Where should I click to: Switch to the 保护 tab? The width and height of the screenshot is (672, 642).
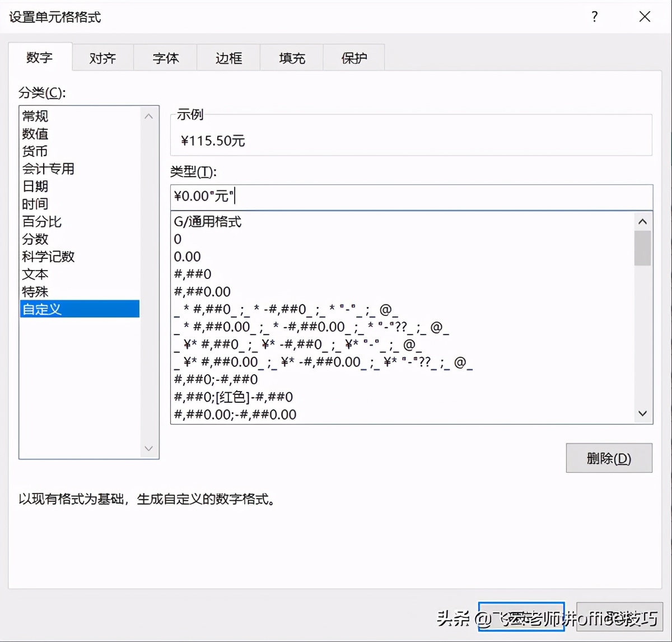(354, 58)
